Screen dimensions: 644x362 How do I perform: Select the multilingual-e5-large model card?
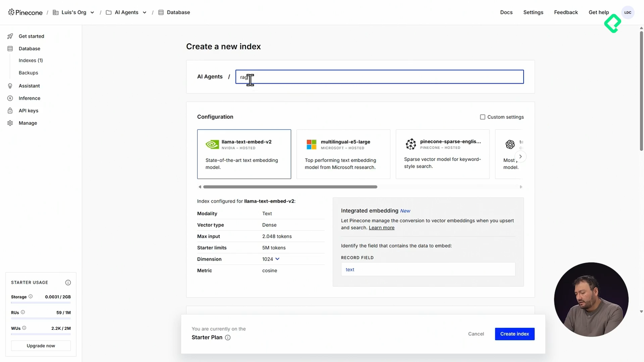point(343,154)
